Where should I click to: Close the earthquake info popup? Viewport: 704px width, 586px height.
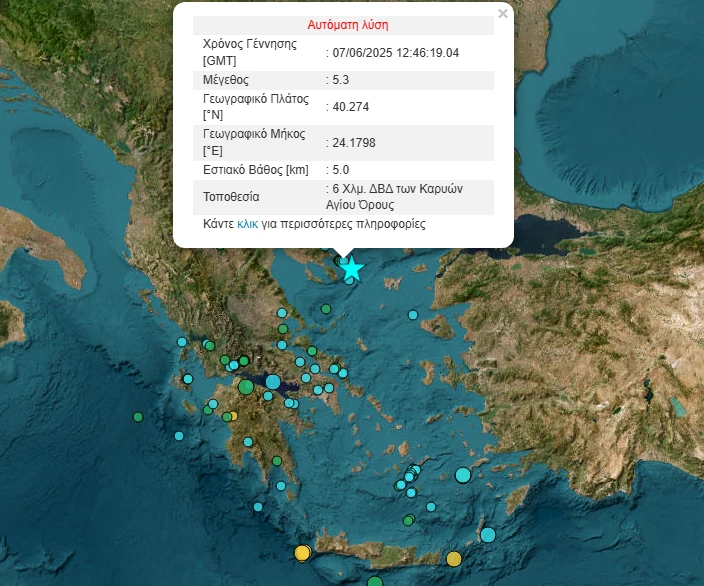(503, 14)
